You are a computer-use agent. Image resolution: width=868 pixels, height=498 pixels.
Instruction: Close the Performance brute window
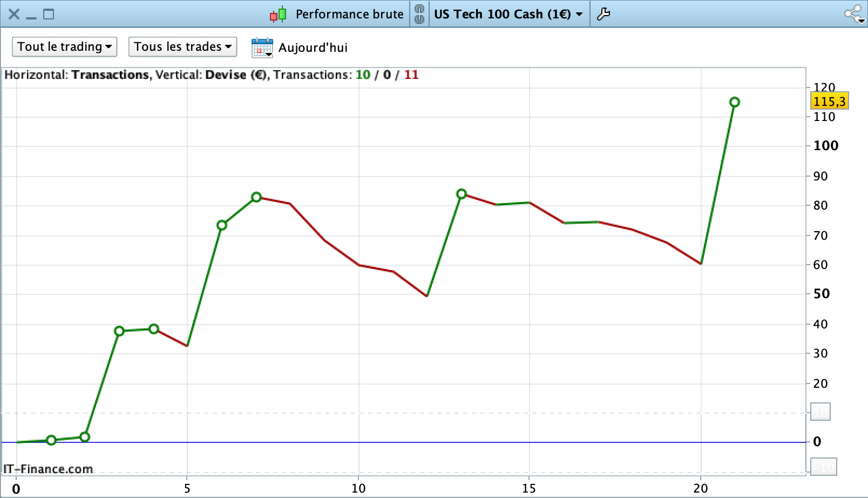point(14,14)
